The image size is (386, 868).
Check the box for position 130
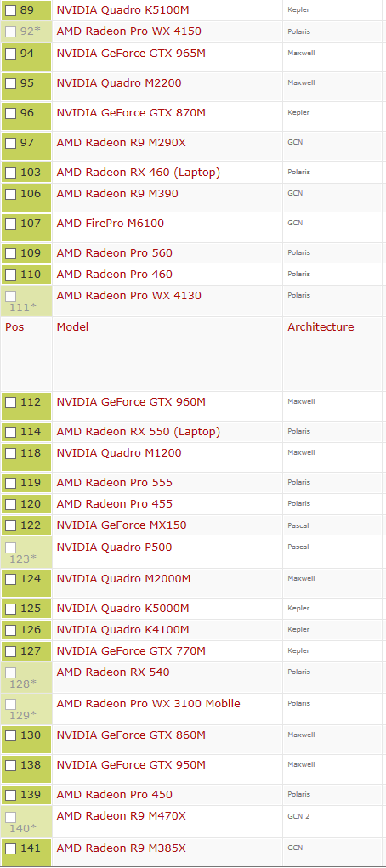(x=10, y=735)
